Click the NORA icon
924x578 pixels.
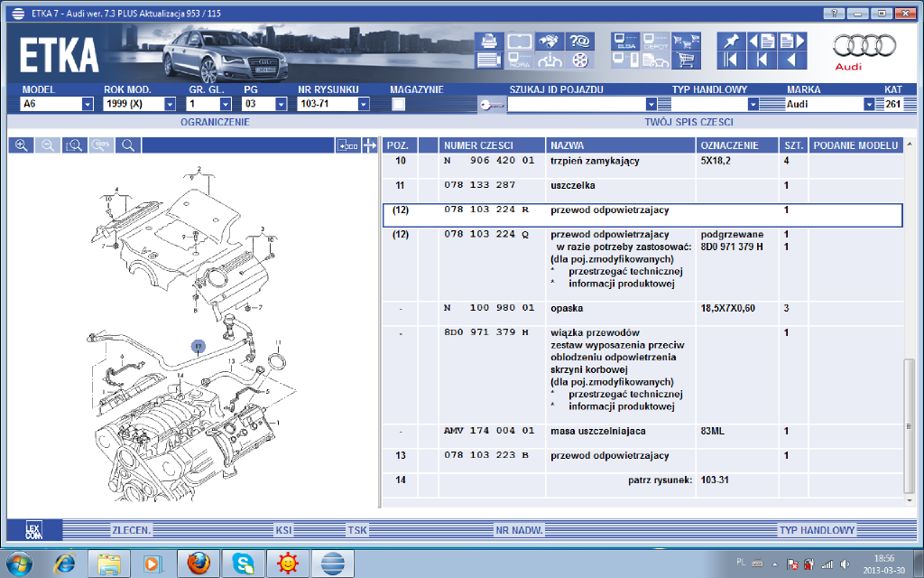coord(519,61)
